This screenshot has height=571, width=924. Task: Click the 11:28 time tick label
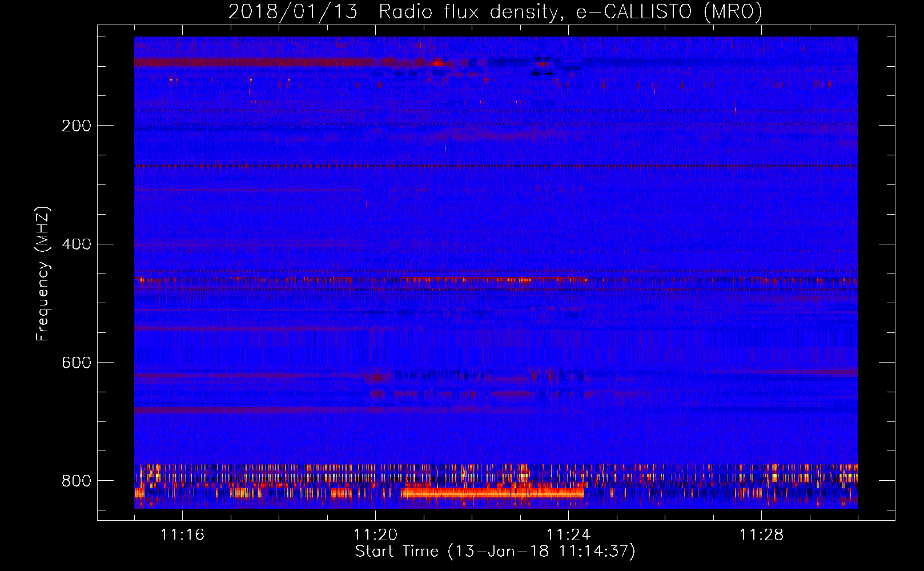click(x=761, y=534)
